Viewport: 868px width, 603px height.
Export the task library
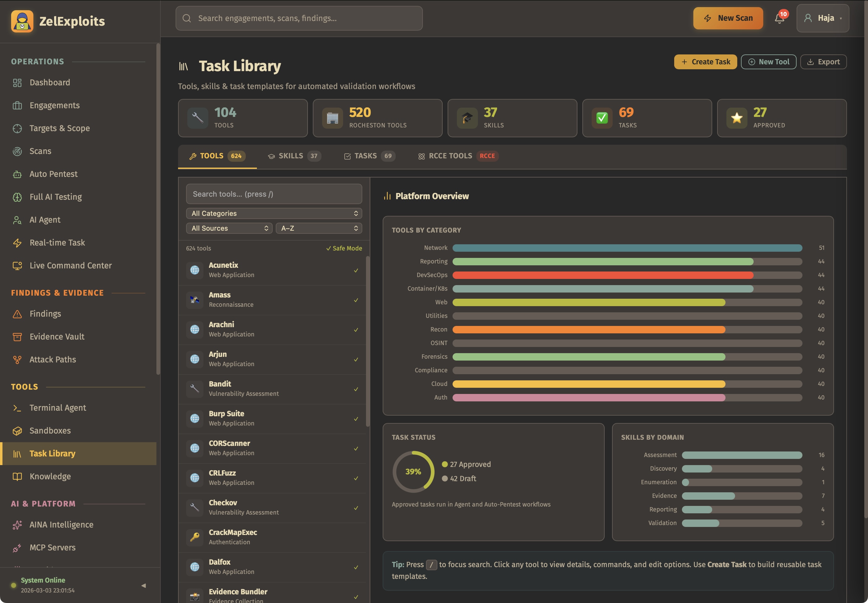[x=823, y=62]
